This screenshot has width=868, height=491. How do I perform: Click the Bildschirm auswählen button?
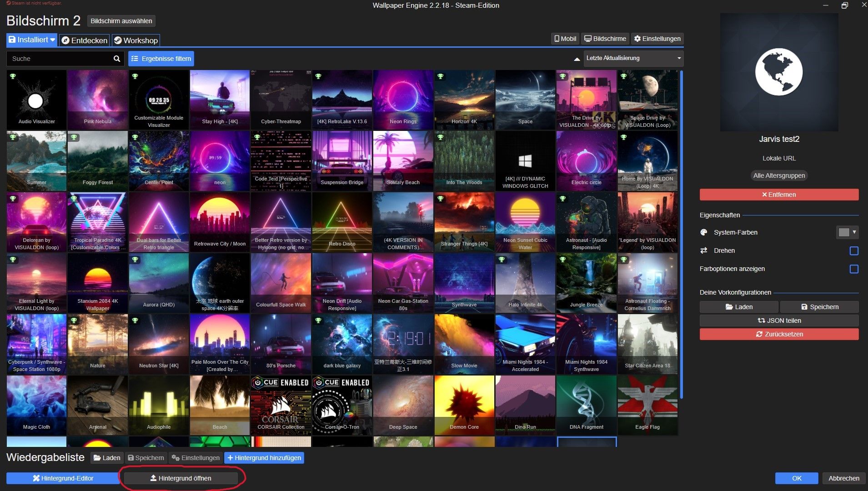tap(121, 21)
